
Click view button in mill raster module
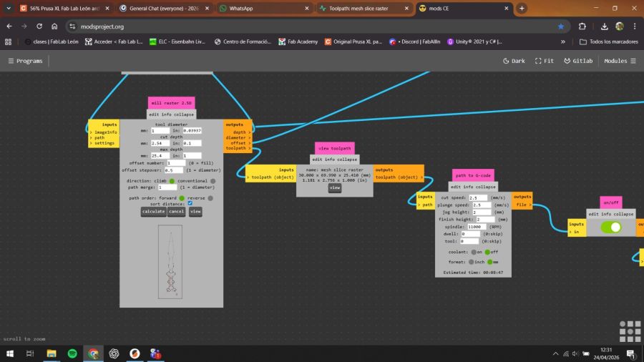[195, 211]
